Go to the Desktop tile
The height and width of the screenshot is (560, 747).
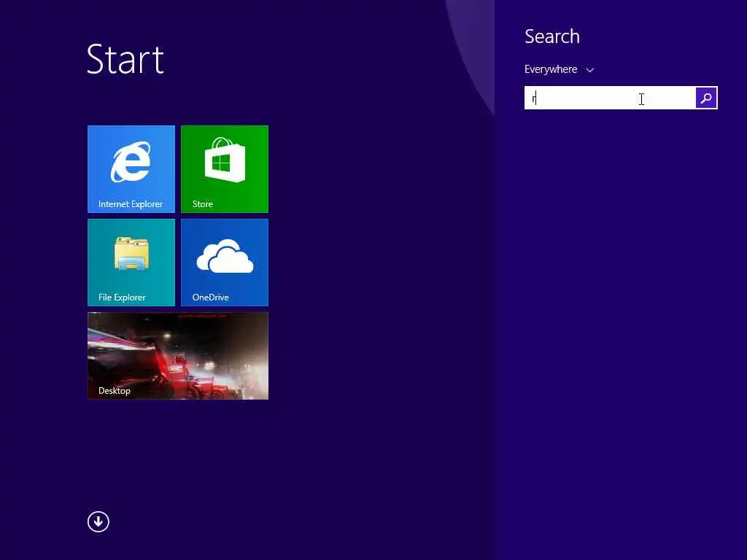pyautogui.click(x=178, y=356)
